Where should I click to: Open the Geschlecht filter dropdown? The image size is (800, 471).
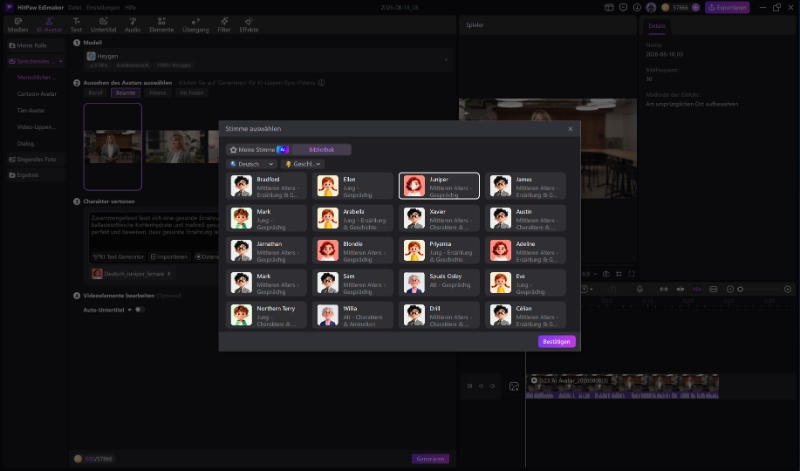tap(303, 164)
